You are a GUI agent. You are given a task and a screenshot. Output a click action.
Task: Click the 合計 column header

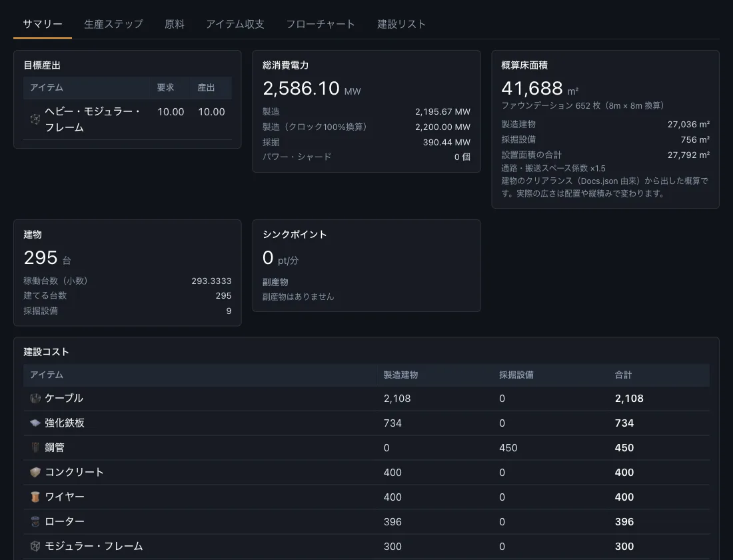(623, 375)
